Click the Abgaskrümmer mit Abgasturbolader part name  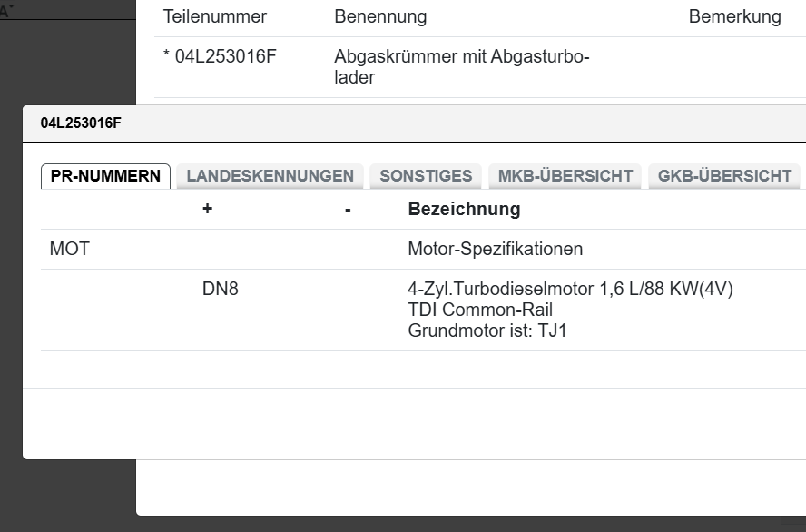click(461, 67)
